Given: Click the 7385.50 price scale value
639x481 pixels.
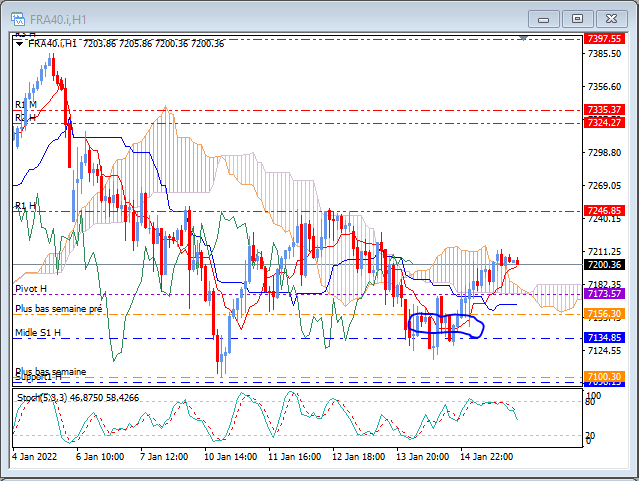Looking at the screenshot, I should pyautogui.click(x=604, y=54).
